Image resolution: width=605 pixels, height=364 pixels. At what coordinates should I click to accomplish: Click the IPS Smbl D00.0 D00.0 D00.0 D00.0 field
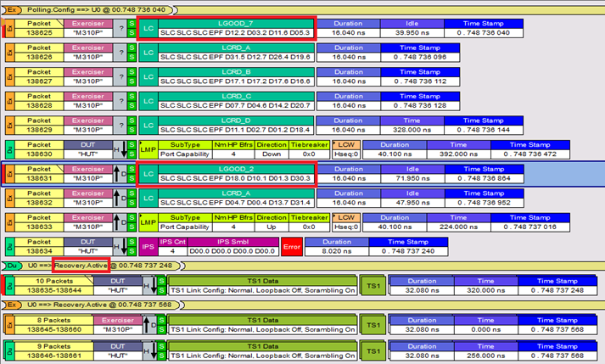[233, 247]
